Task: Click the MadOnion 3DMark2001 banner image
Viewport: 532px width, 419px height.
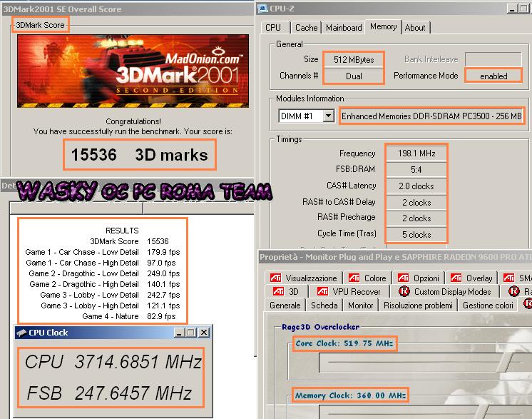Action: point(133,71)
